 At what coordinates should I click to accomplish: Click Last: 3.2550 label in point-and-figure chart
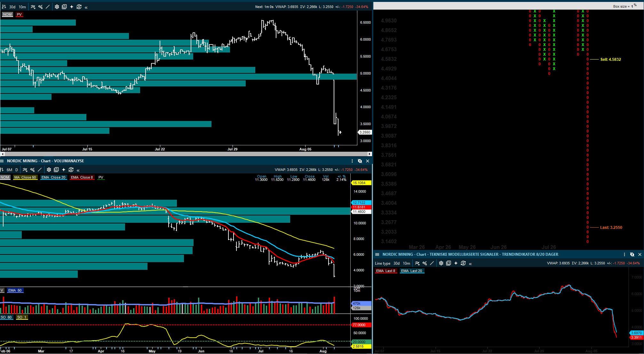tap(611, 228)
